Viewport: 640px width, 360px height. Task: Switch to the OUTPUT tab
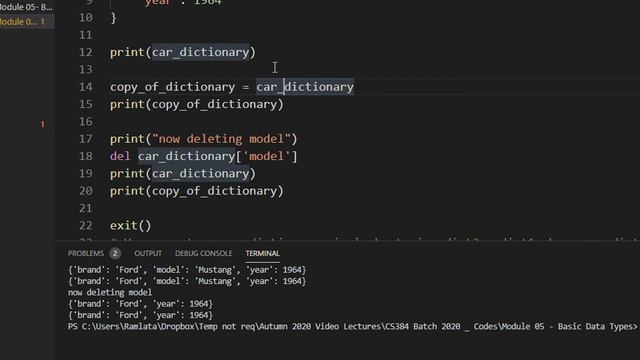point(148,253)
